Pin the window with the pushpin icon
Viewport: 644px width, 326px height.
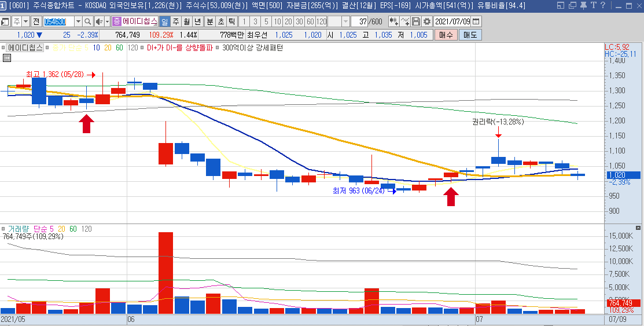pos(583,5)
